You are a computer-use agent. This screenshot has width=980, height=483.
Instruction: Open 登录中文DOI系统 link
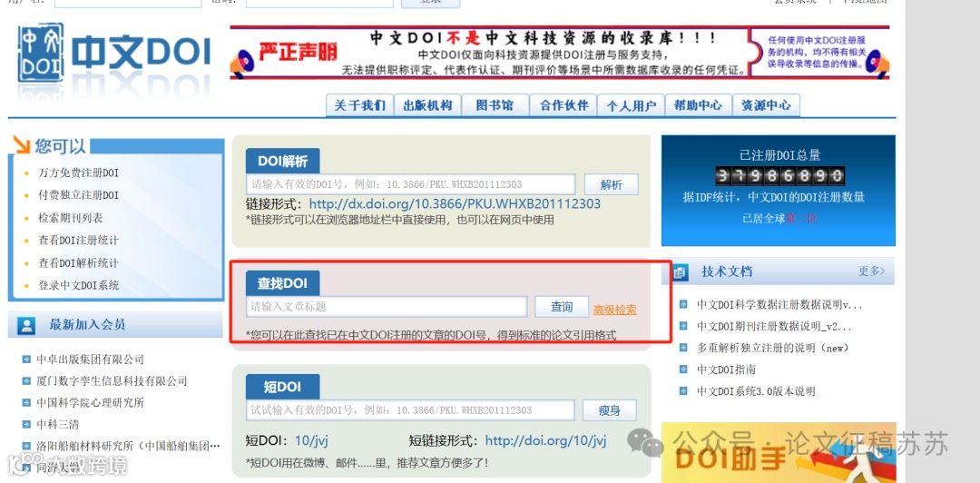point(78,285)
